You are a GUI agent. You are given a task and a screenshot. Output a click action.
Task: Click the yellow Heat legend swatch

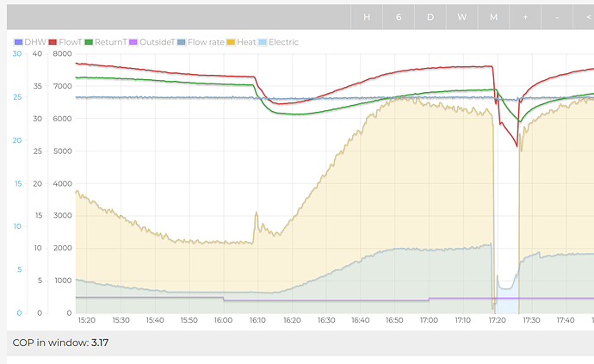coord(232,41)
